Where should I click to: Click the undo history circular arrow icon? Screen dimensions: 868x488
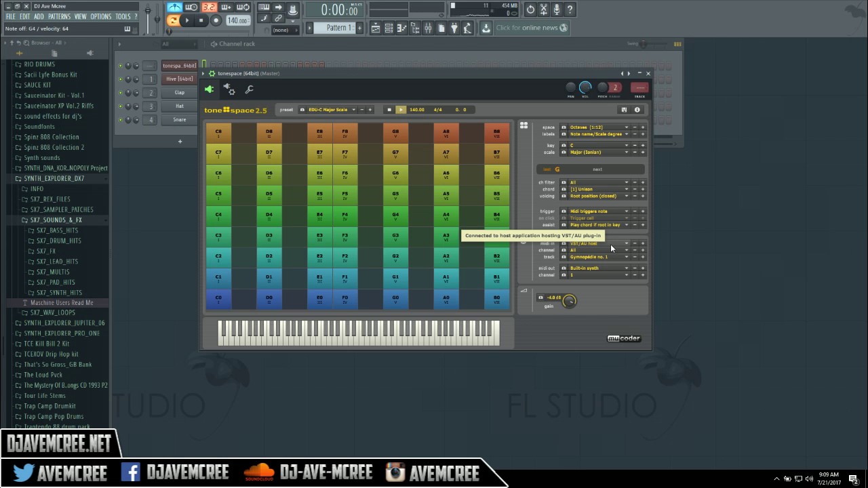(x=530, y=9)
